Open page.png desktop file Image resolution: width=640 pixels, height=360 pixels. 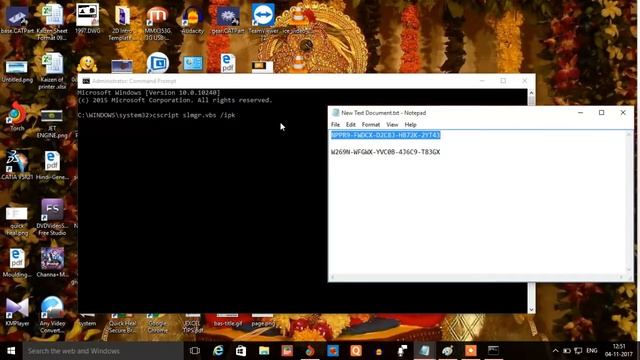pyautogui.click(x=263, y=320)
